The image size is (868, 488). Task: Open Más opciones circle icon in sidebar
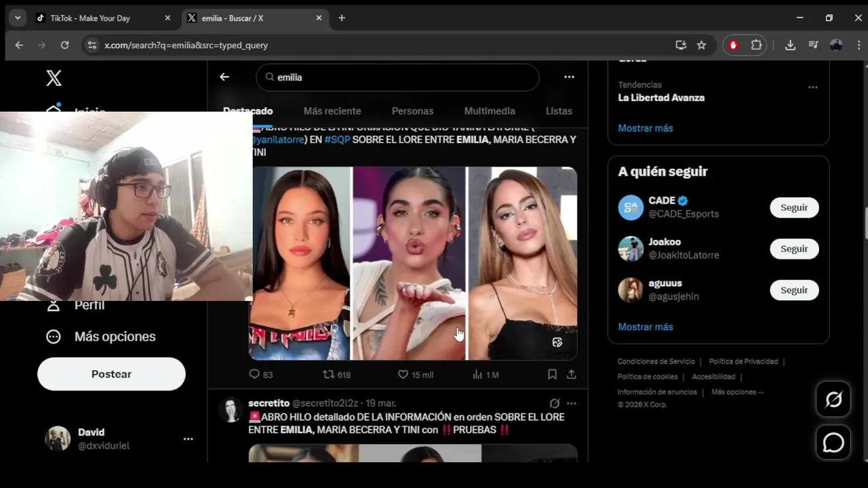coord(54,337)
